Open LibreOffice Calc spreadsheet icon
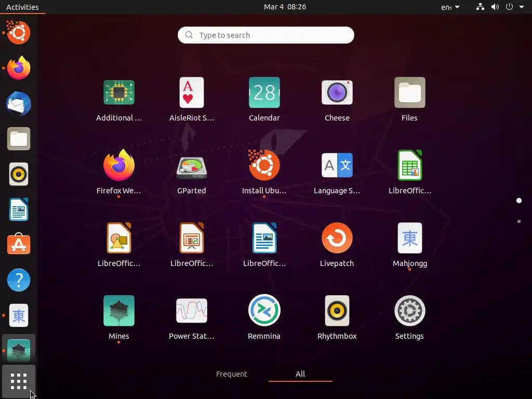The image size is (532, 399). tap(409, 165)
